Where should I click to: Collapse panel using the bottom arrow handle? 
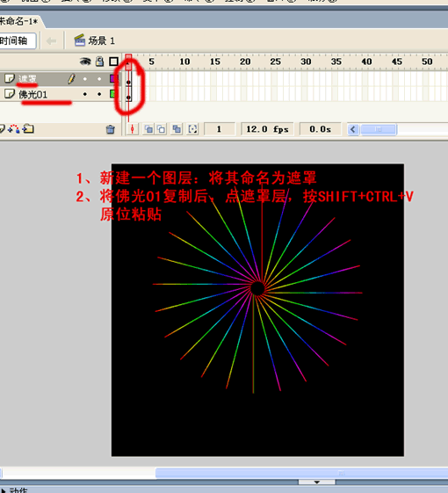pos(317,482)
